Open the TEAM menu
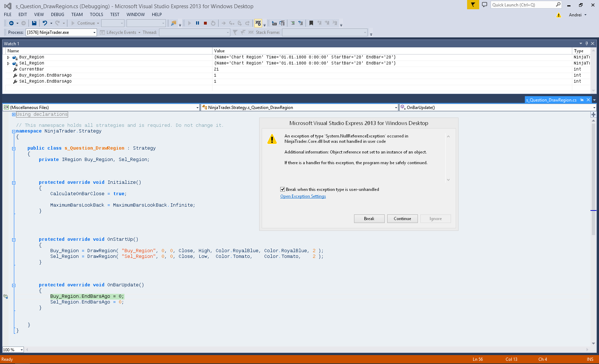Screen dimensions: 599x364 tap(77, 15)
